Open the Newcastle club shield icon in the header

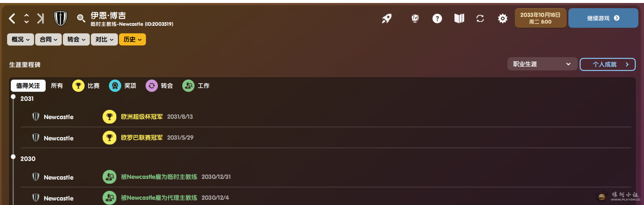tap(60, 18)
